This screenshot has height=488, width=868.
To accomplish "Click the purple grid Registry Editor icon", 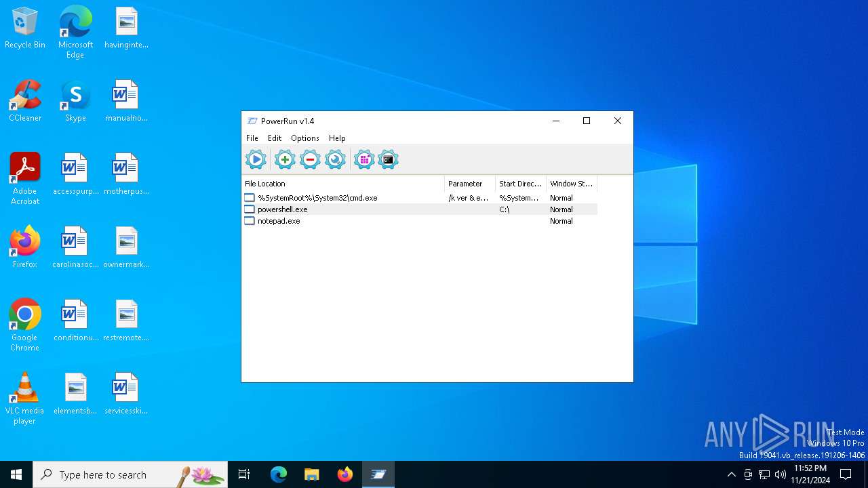I will (364, 160).
